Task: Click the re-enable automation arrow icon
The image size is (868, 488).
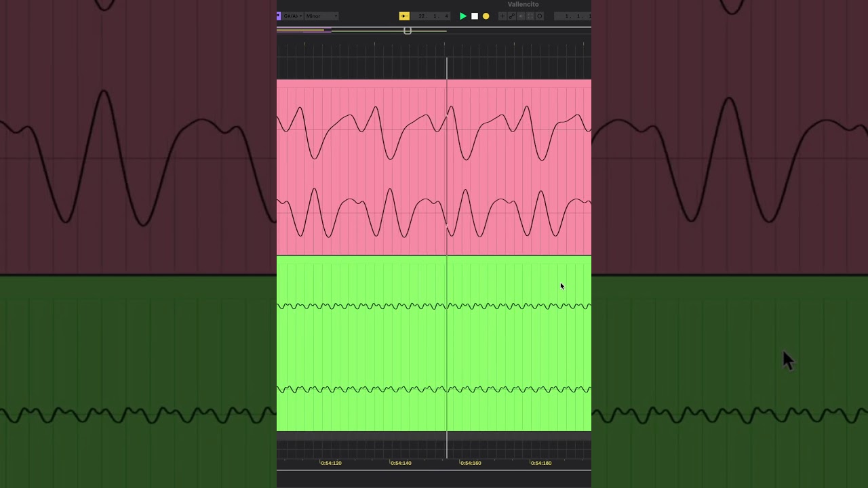Action: (x=521, y=16)
